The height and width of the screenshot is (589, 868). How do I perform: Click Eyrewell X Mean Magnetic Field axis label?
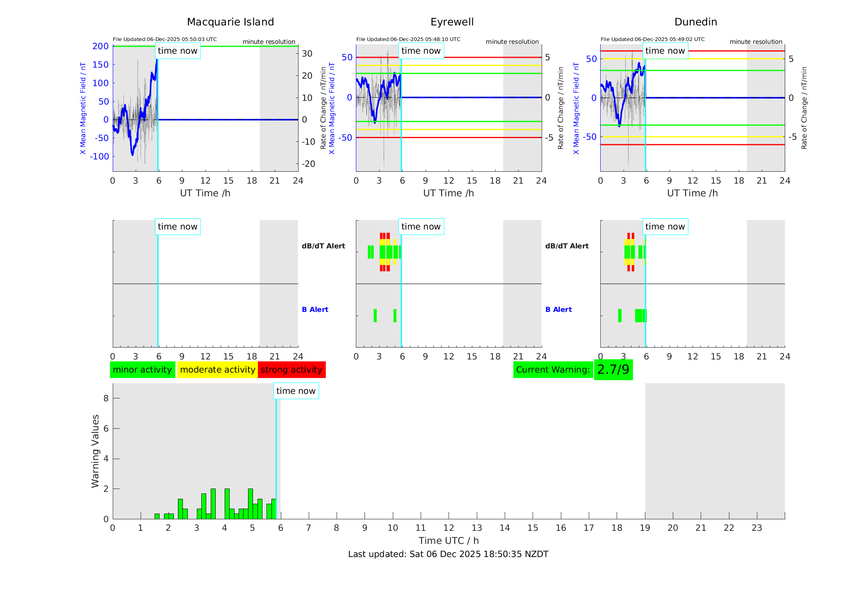point(332,109)
